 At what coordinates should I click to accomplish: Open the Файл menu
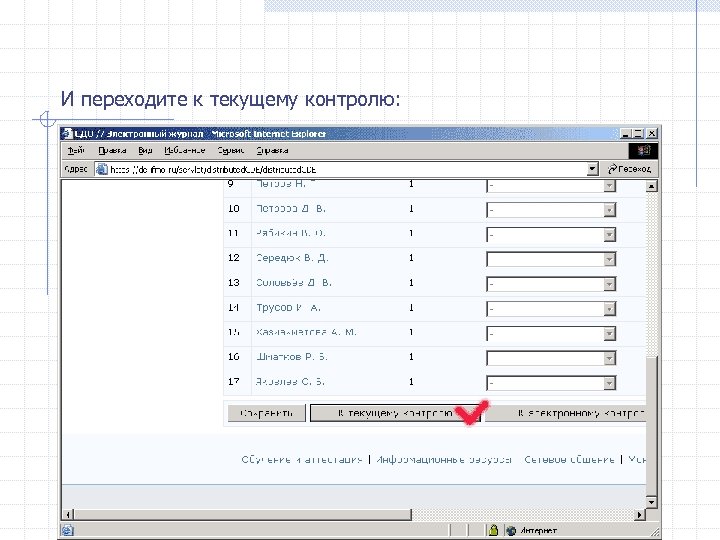(x=76, y=150)
